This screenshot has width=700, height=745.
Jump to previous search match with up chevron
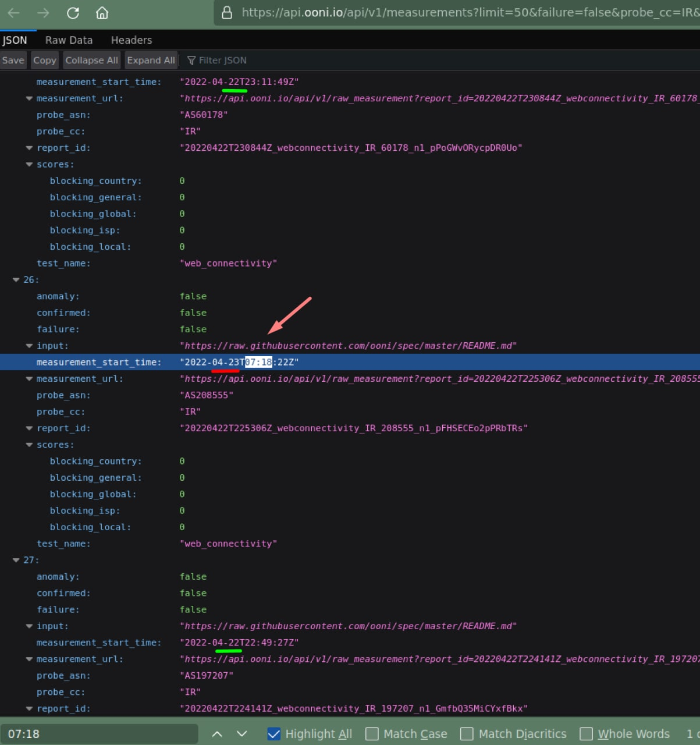coord(217,734)
